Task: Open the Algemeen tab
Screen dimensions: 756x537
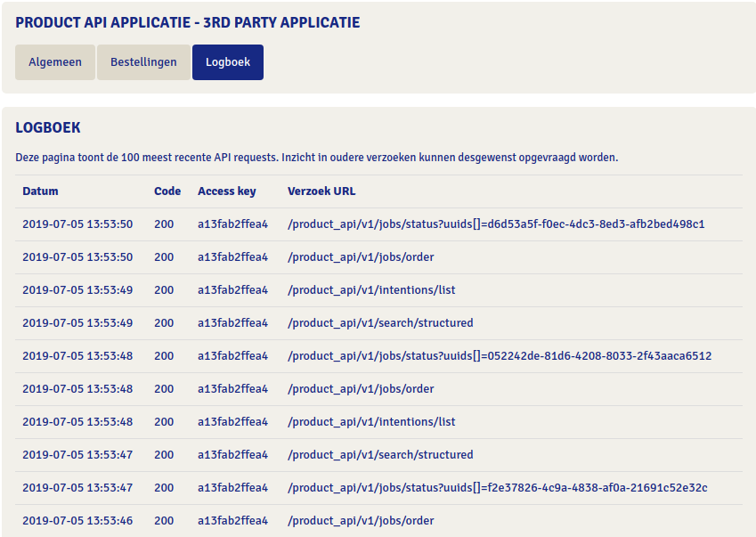Action: point(55,62)
